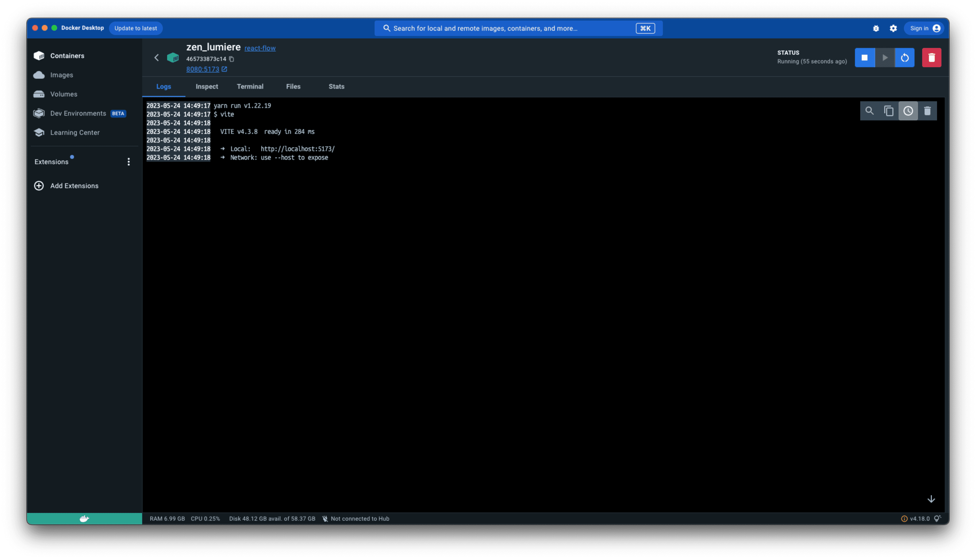Viewport: 976px width, 560px height.
Task: Open Docker Desktop settings gear
Action: [x=893, y=28]
